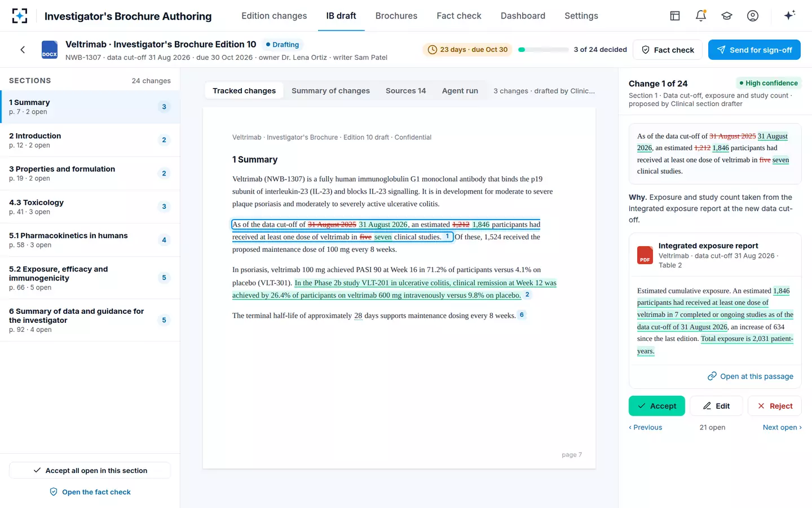
Task: Click the Fact check button with shield
Action: point(668,50)
